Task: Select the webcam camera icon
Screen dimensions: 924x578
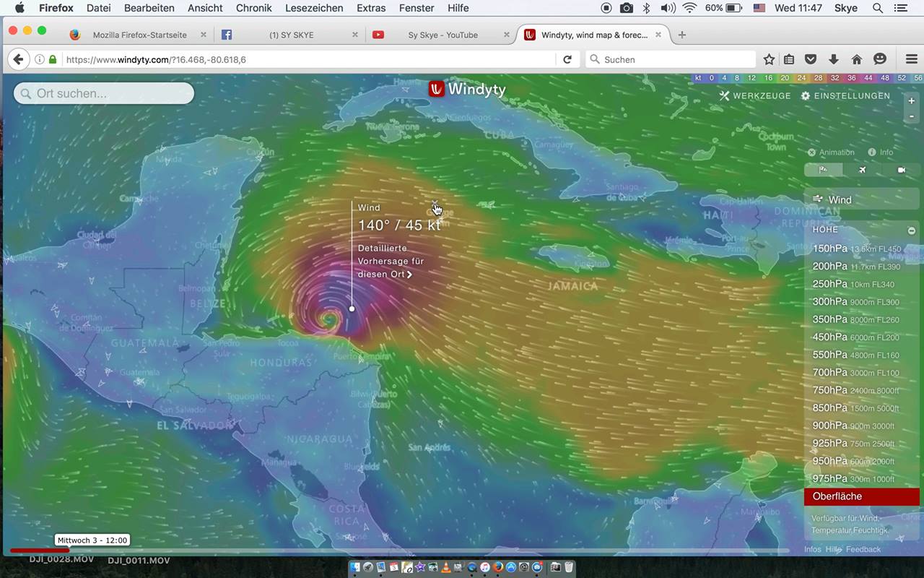Action: (901, 170)
